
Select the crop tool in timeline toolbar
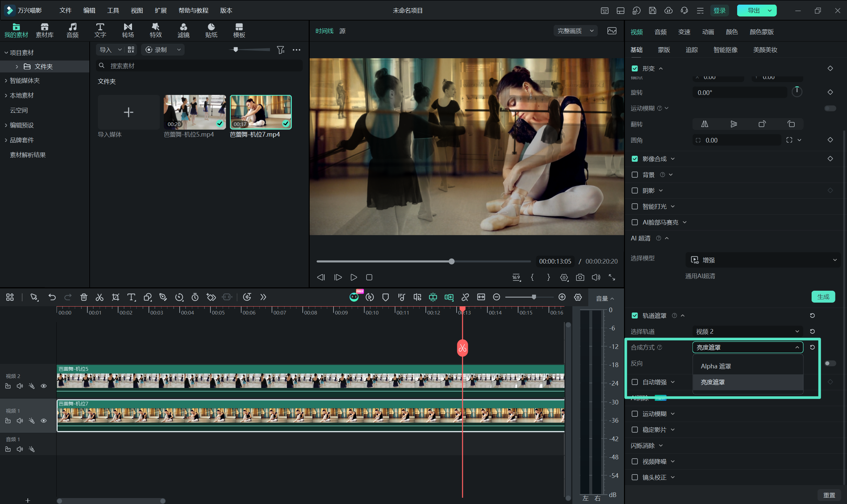point(115,297)
